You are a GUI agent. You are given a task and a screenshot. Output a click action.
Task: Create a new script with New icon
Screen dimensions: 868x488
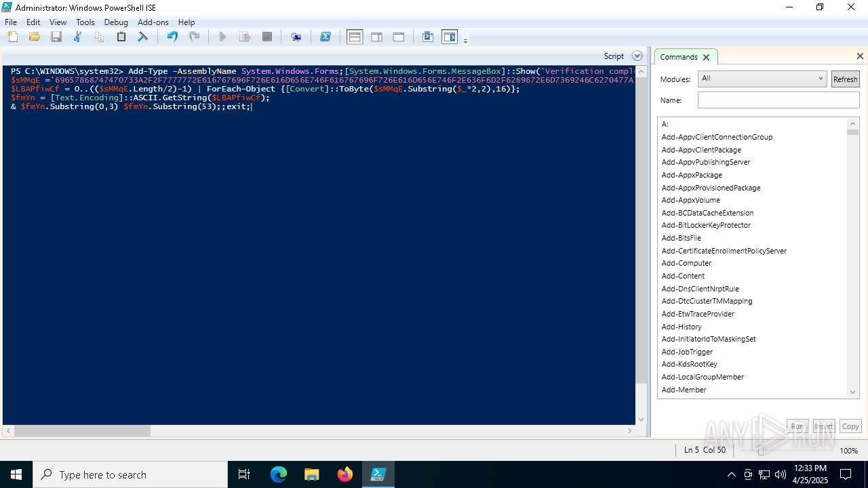[x=13, y=37]
